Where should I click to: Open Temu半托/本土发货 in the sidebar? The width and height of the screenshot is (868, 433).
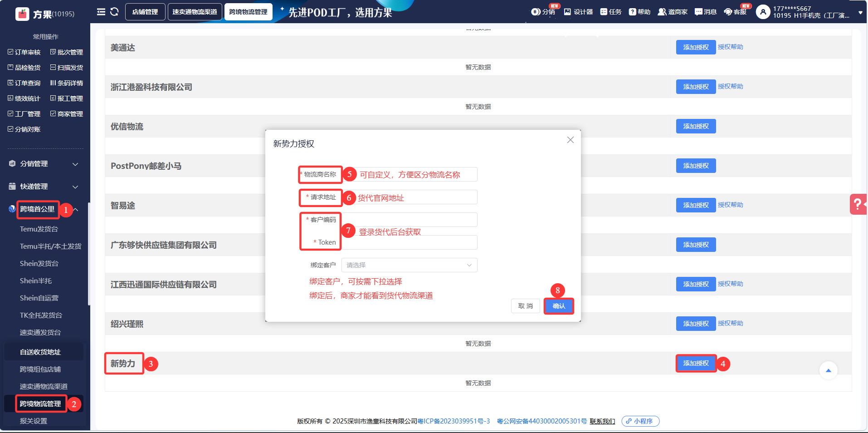[51, 246]
